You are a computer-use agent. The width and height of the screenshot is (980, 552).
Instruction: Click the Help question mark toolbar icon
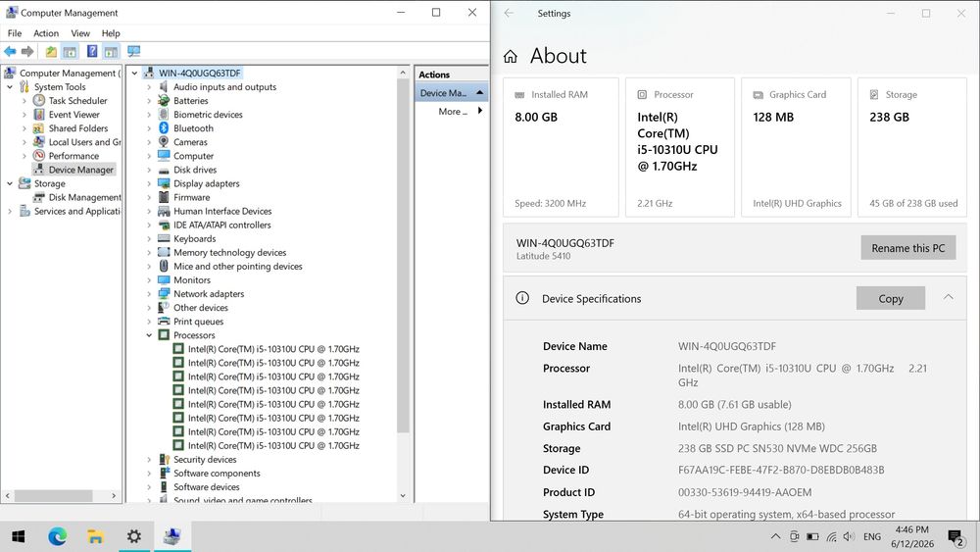[x=92, y=51]
